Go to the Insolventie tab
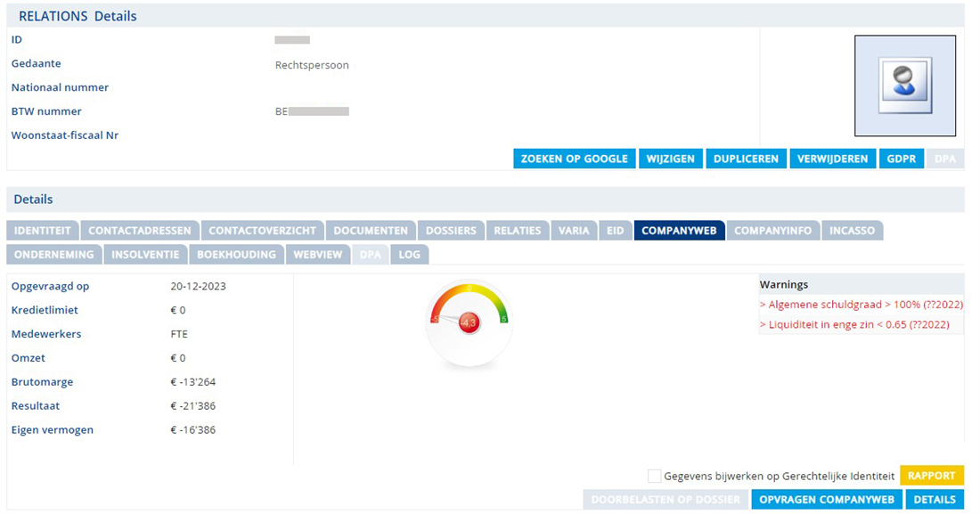The height and width of the screenshot is (514, 980). [144, 254]
